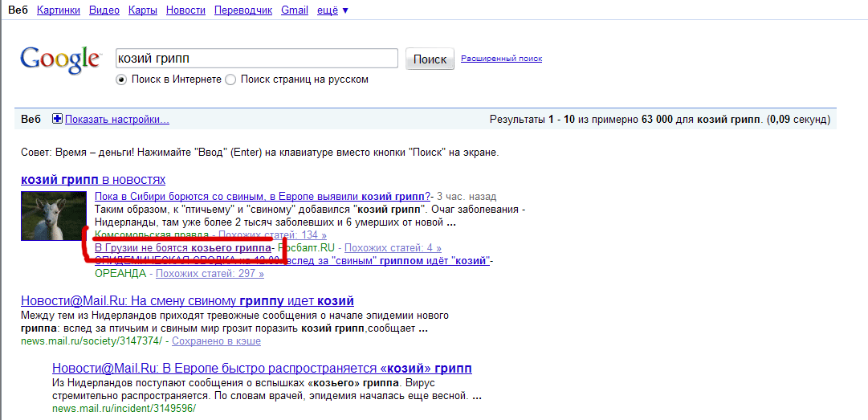Image resolution: width=868 pixels, height=420 pixels.
Task: Go to Видео in the top navigation
Action: tap(104, 10)
